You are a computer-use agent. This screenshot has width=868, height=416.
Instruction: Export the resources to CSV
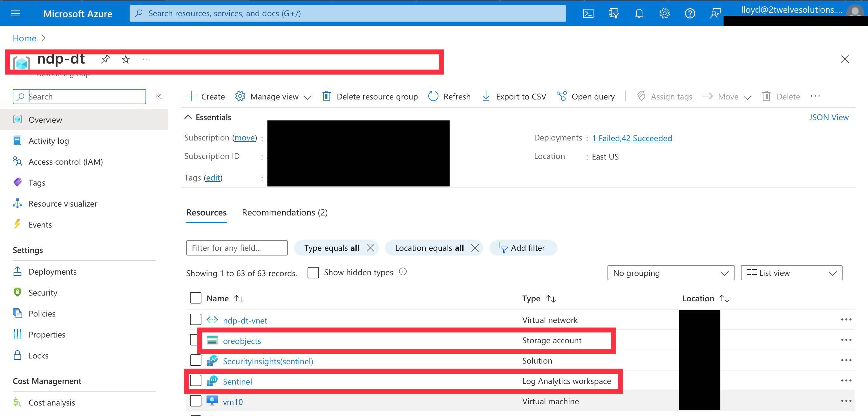pos(514,96)
